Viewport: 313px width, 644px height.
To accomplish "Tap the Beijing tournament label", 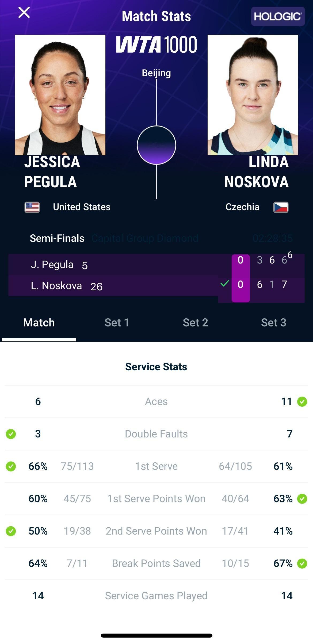I will (x=156, y=73).
